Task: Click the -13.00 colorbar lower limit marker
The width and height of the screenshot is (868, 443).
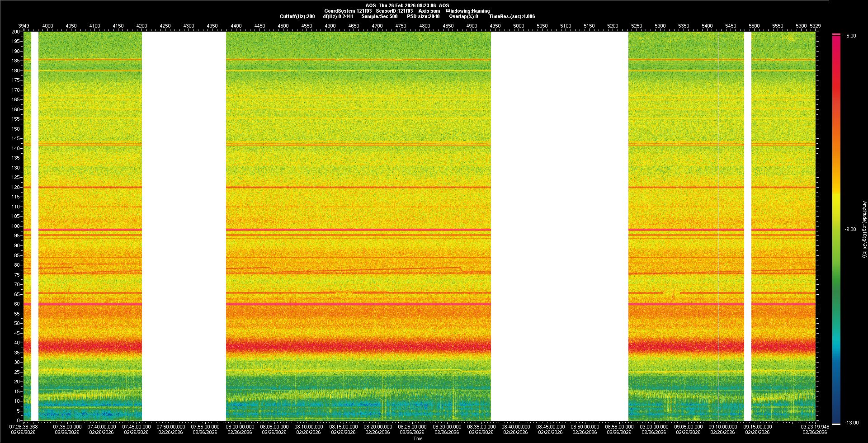Action: click(836, 424)
